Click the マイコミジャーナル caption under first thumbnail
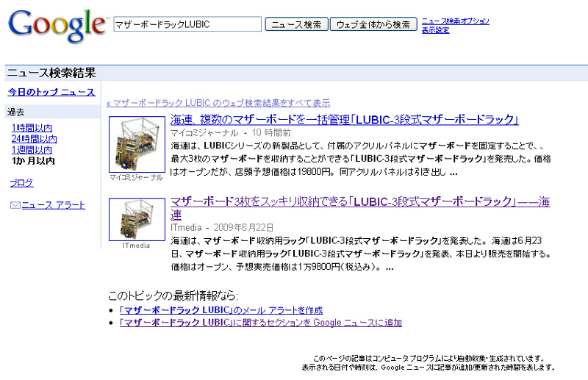This screenshot has width=588, height=380. pyautogui.click(x=136, y=177)
